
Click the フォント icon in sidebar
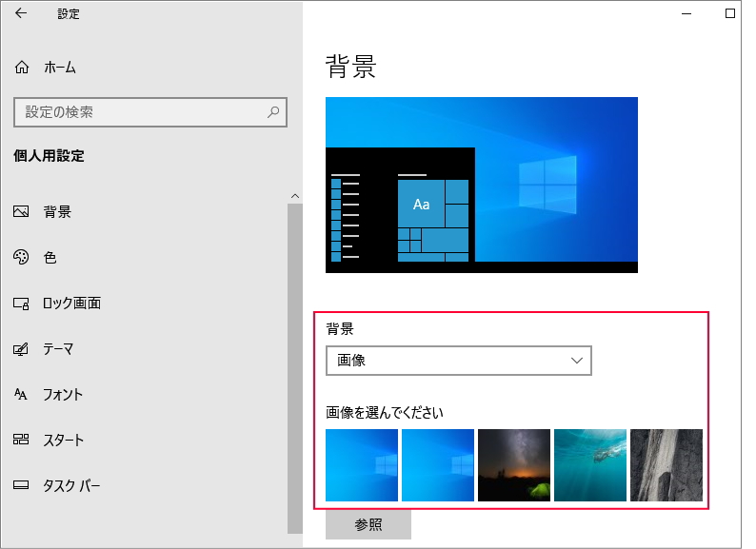coord(21,395)
